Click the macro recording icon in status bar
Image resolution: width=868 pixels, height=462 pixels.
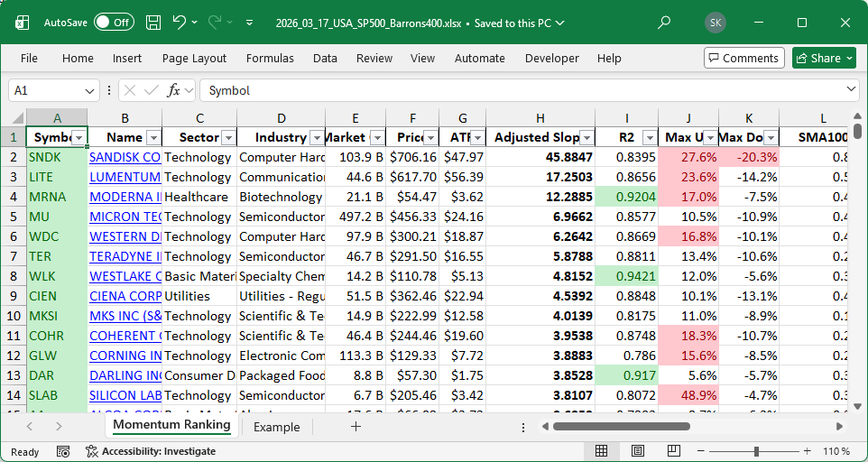click(63, 451)
